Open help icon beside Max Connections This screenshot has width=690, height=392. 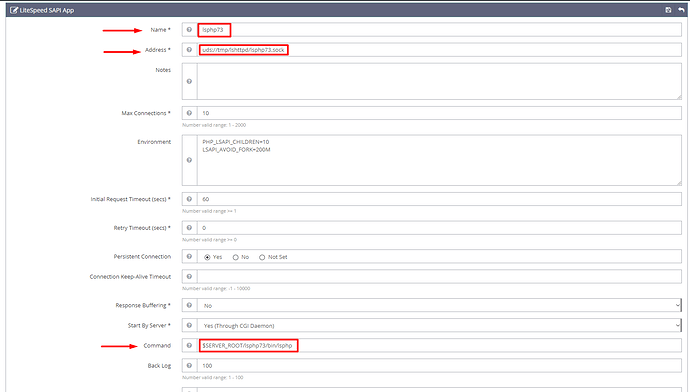[189, 113]
